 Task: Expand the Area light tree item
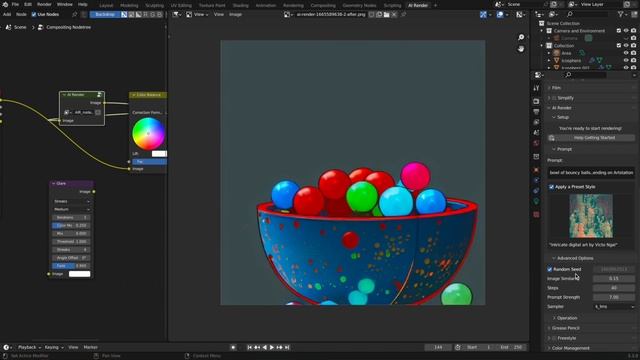coord(549,53)
